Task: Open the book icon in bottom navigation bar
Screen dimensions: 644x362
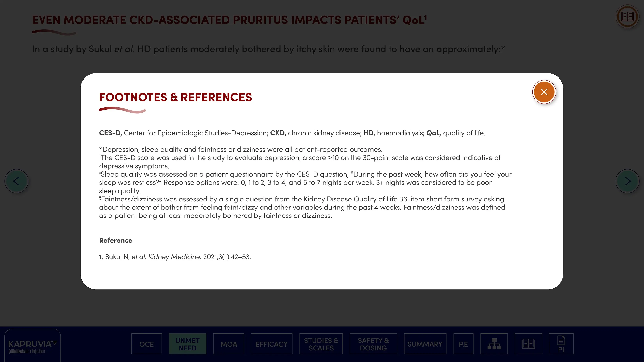Action: click(x=528, y=344)
